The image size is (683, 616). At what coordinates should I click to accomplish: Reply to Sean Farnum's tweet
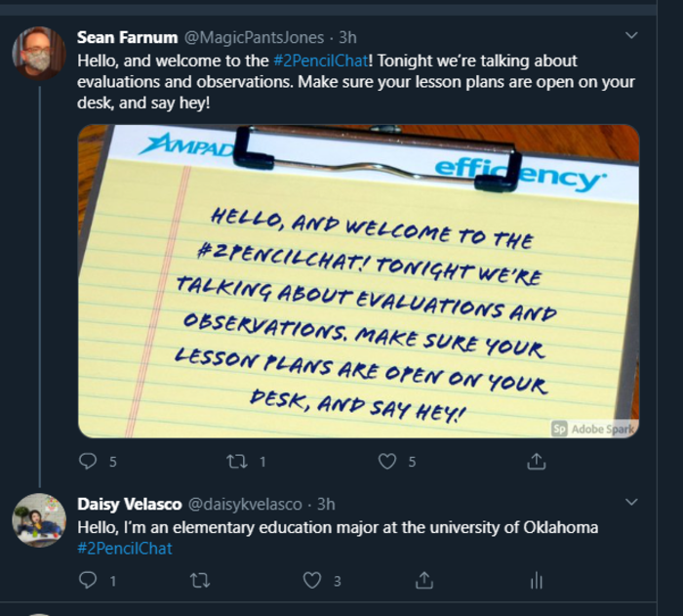(88, 461)
